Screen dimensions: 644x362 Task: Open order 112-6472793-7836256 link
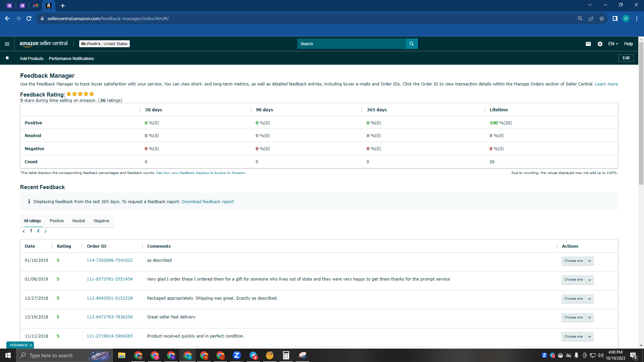110,317
